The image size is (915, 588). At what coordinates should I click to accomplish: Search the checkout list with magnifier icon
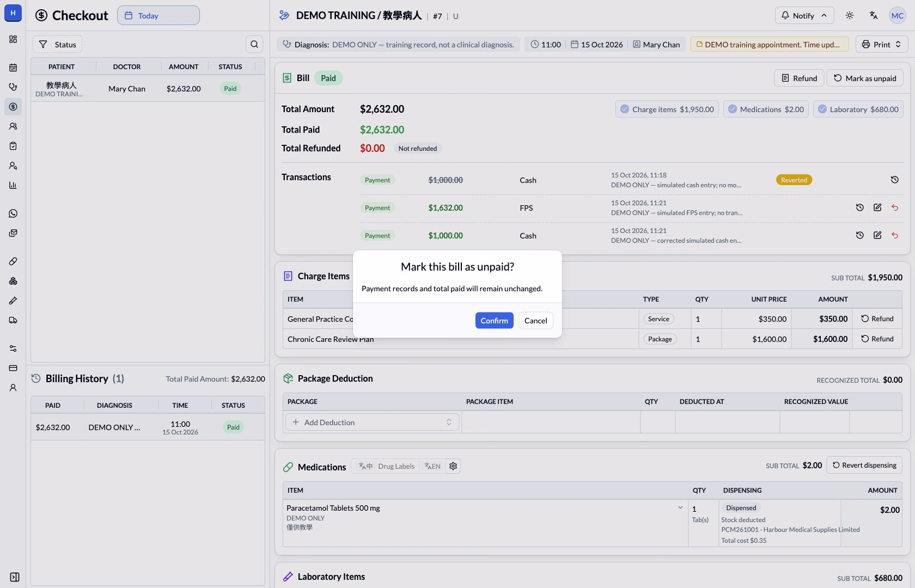point(254,44)
